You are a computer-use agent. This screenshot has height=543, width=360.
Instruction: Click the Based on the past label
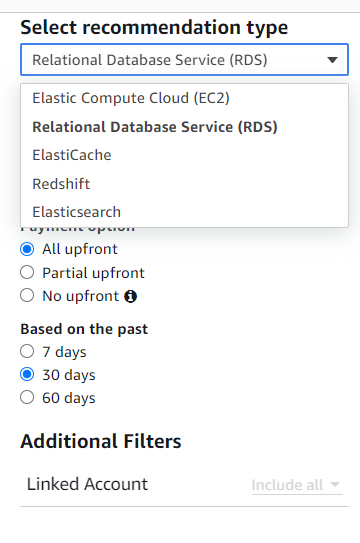click(84, 329)
